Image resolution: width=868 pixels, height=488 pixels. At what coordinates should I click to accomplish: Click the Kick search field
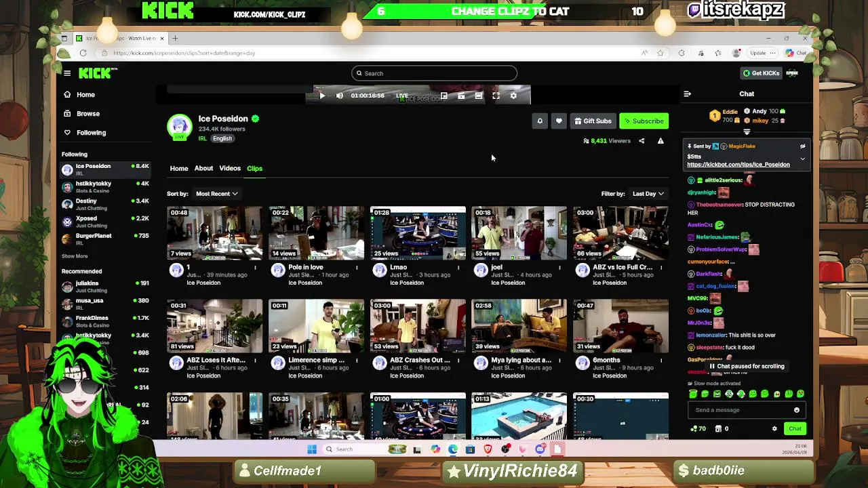coord(434,73)
